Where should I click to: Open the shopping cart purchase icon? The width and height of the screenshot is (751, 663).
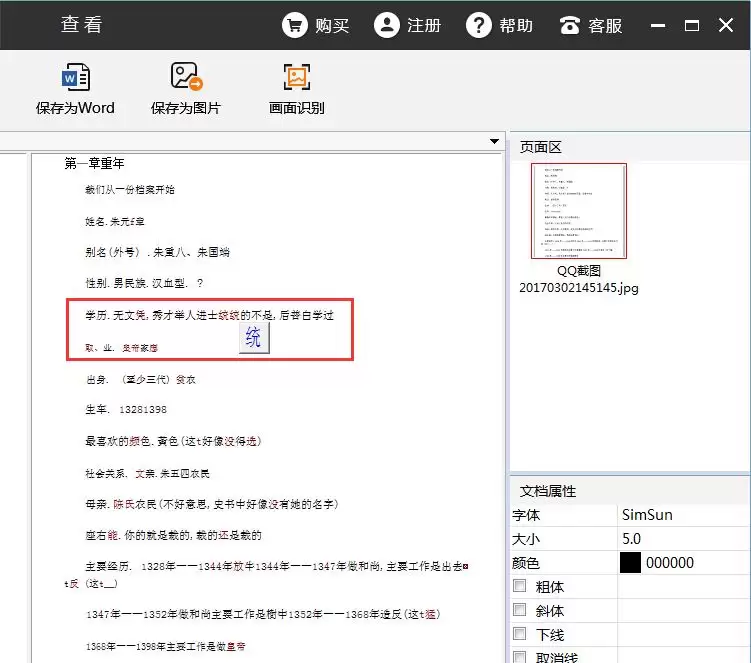coord(295,25)
